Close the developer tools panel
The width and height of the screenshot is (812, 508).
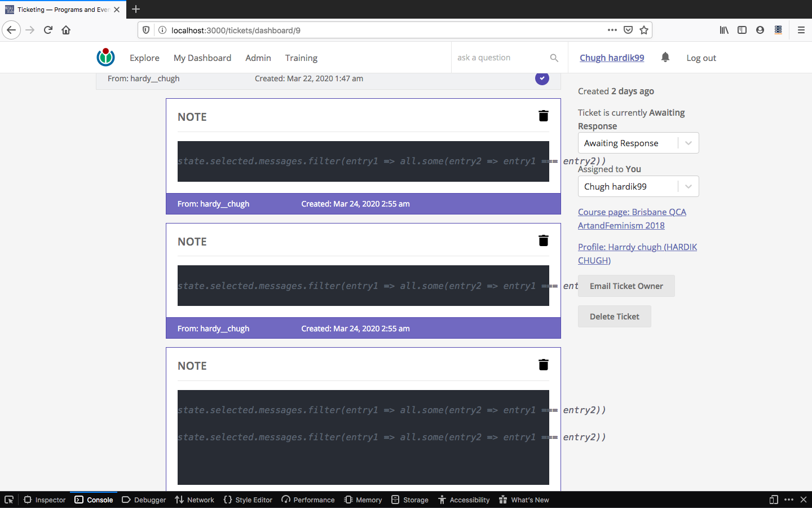click(x=804, y=500)
